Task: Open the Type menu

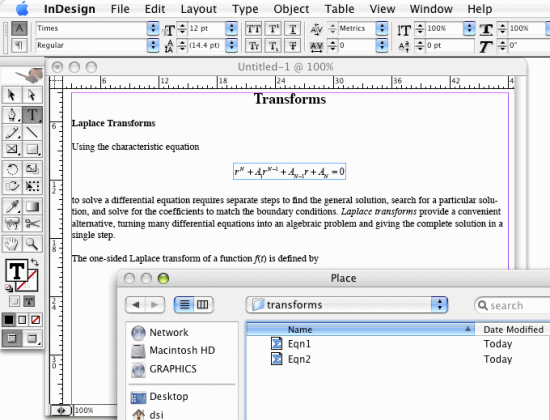Action: (245, 9)
